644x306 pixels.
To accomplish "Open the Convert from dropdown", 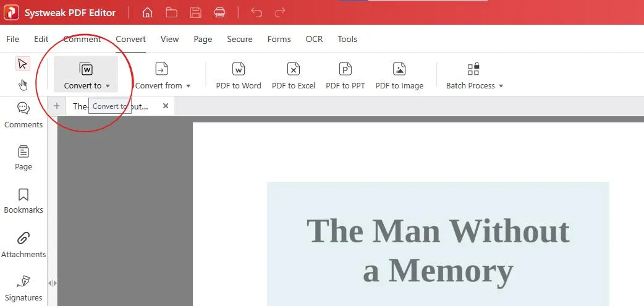I will [x=163, y=75].
